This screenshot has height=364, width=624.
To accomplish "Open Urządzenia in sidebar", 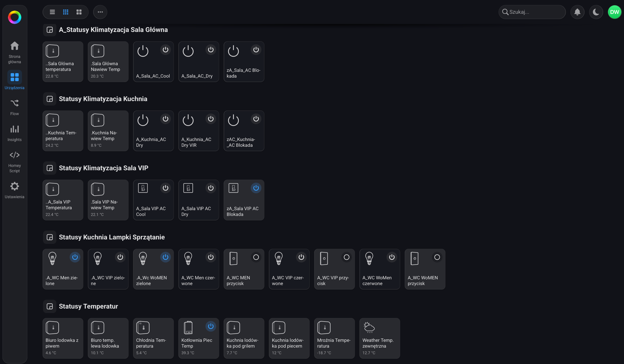I will point(15,80).
